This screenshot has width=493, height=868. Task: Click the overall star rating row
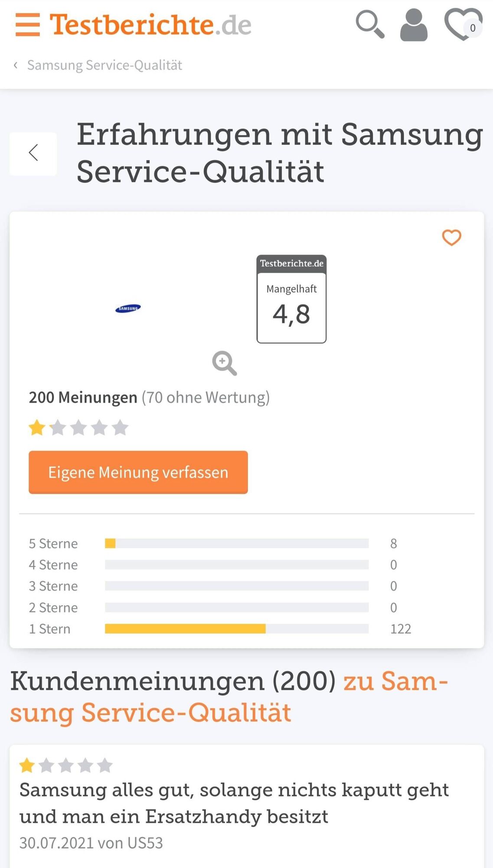[x=78, y=428]
